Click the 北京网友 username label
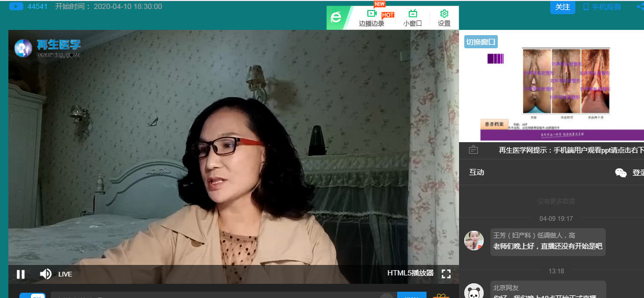The width and height of the screenshot is (644, 298). click(506, 288)
